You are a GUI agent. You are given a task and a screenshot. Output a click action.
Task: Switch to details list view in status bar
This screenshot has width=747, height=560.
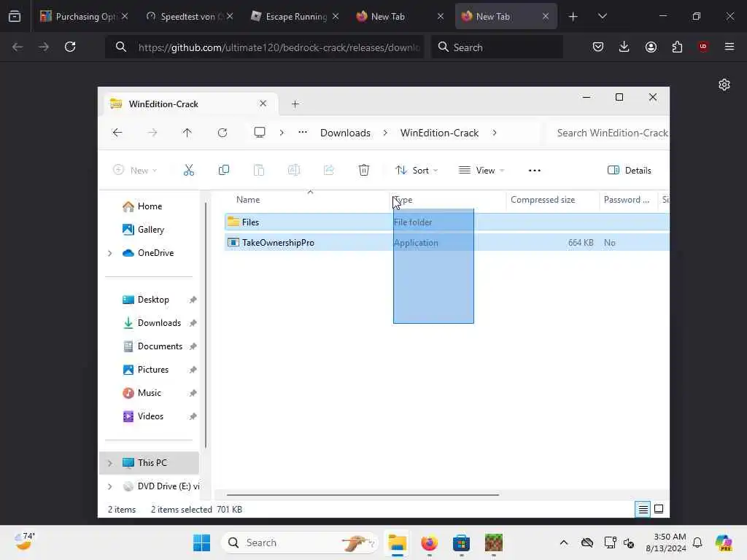(643, 510)
